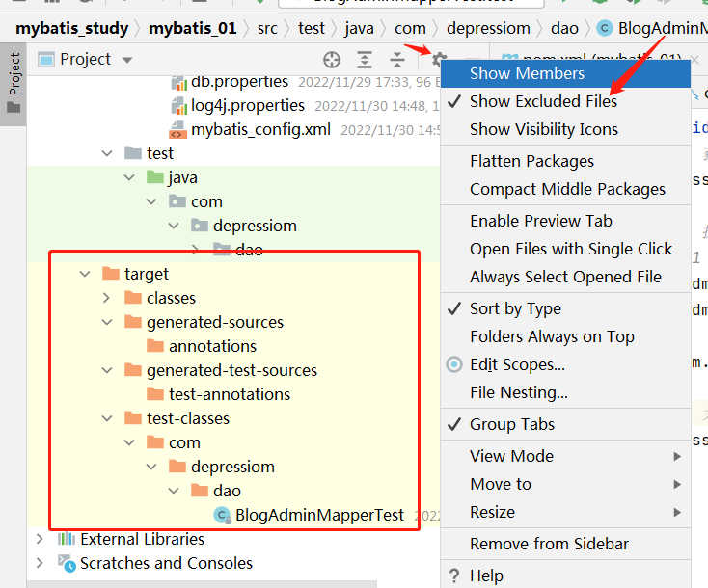The height and width of the screenshot is (588, 708).
Task: Click the Collapse All icon in Project toolbar
Action: pos(397,60)
